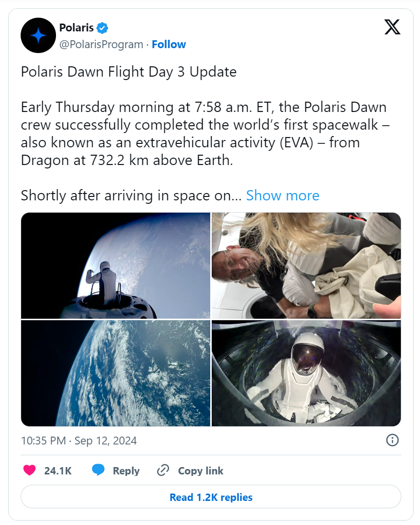
Task: Expand the post with Show more
Action: (282, 195)
